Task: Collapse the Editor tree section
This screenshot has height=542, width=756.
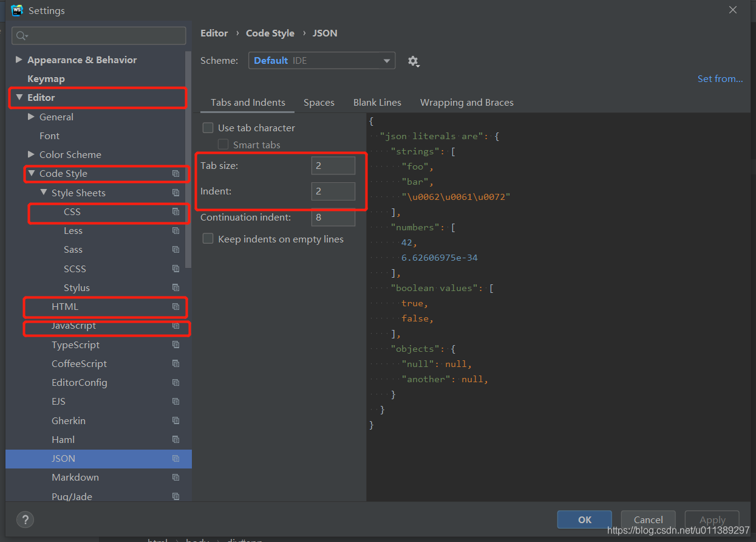Action: [19, 97]
